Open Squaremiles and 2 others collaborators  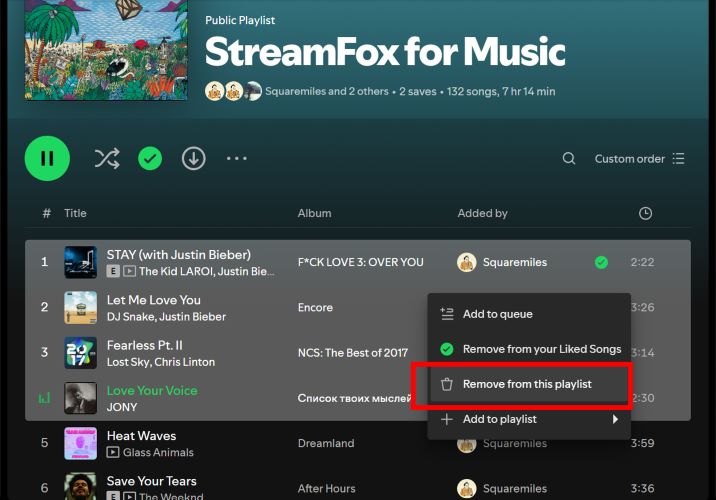(x=327, y=91)
